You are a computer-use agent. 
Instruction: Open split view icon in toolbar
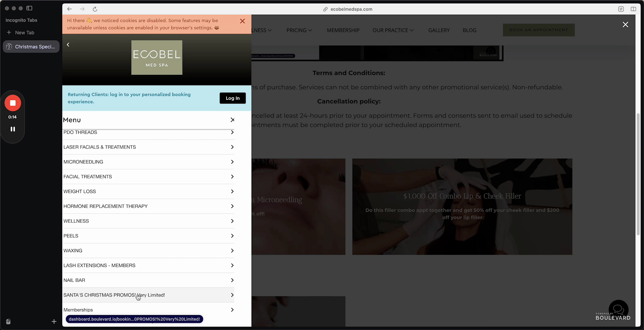633,9
